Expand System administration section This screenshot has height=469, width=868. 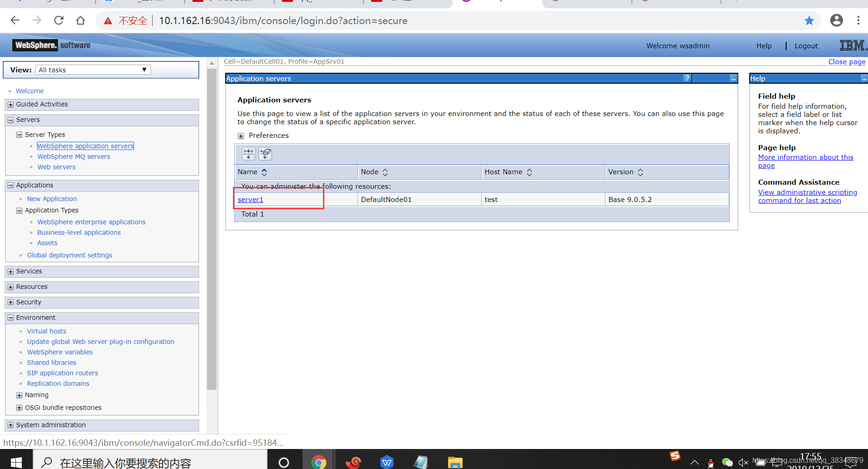[10, 425]
